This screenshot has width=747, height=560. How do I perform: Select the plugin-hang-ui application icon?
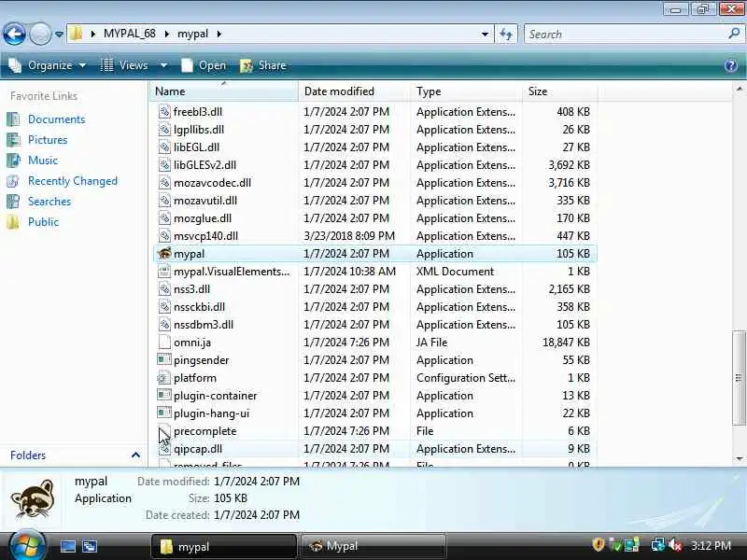click(164, 413)
